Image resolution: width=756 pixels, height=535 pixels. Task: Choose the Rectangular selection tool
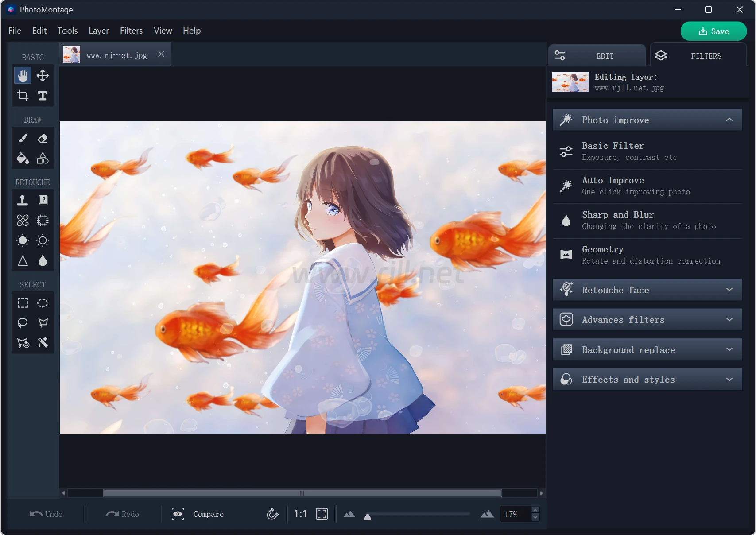click(23, 303)
